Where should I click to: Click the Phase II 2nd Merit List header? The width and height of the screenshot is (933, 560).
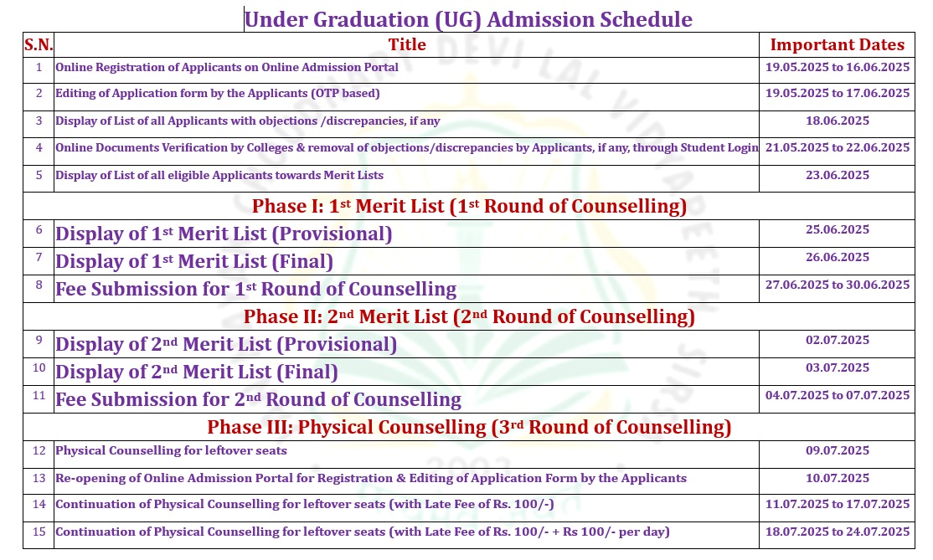pyautogui.click(x=469, y=317)
